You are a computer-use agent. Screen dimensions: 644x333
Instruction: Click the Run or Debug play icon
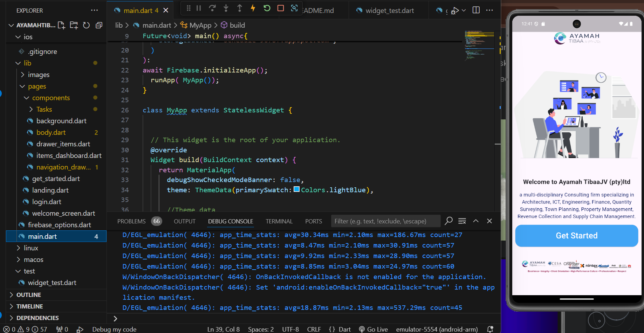coord(455,11)
